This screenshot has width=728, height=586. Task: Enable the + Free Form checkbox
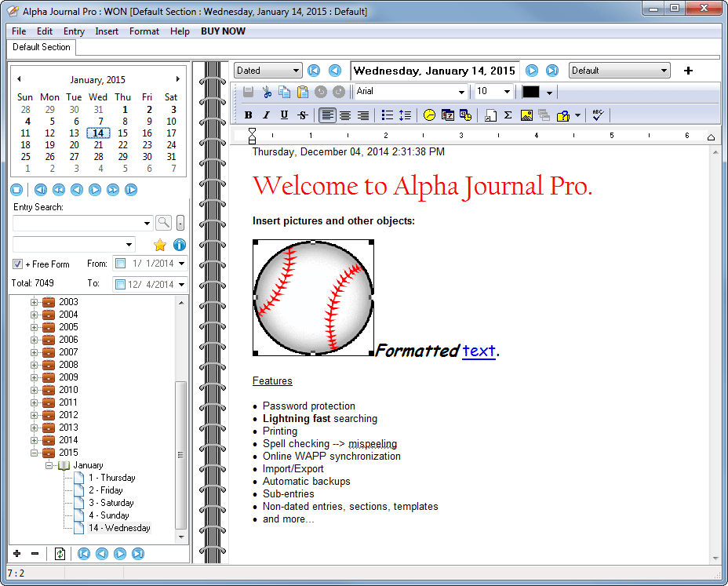tap(18, 264)
